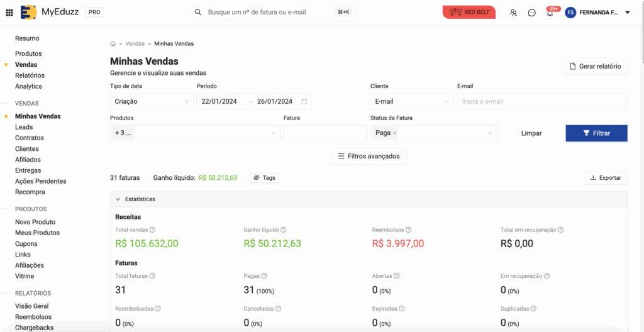Open the apps grid launcher icon
This screenshot has width=644, height=332.
(x=9, y=13)
